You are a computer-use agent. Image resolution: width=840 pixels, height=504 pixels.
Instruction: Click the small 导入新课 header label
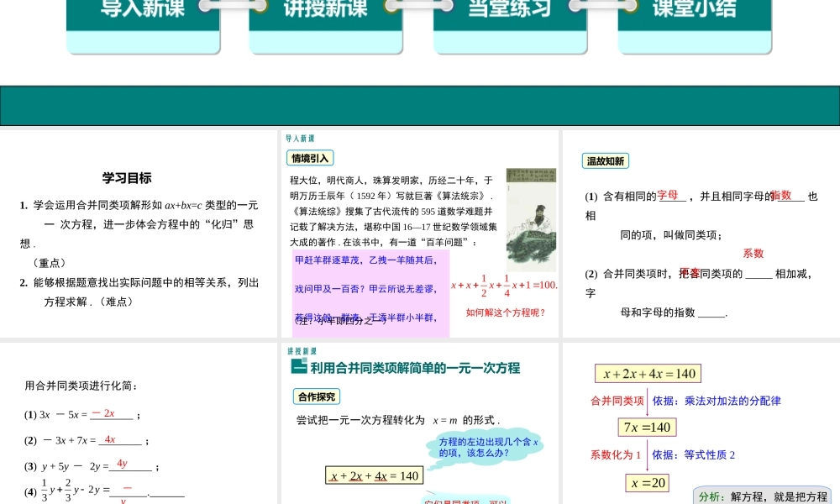pyautogui.click(x=300, y=139)
